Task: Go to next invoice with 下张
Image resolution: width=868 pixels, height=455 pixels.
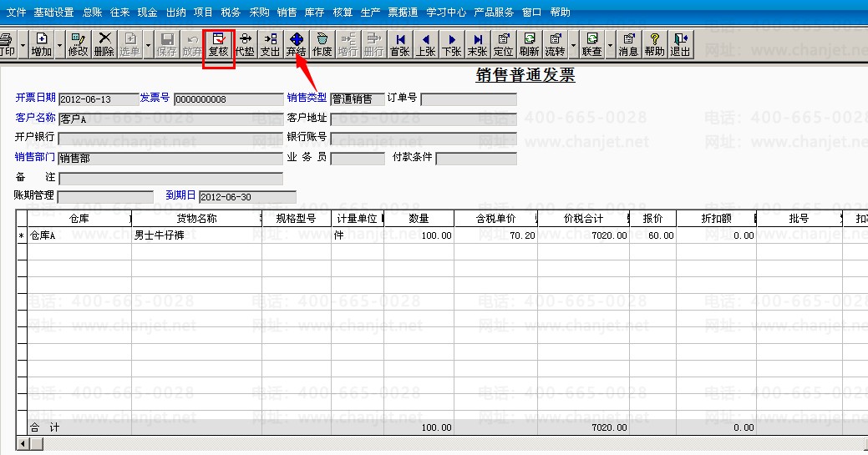Action: [x=451, y=44]
